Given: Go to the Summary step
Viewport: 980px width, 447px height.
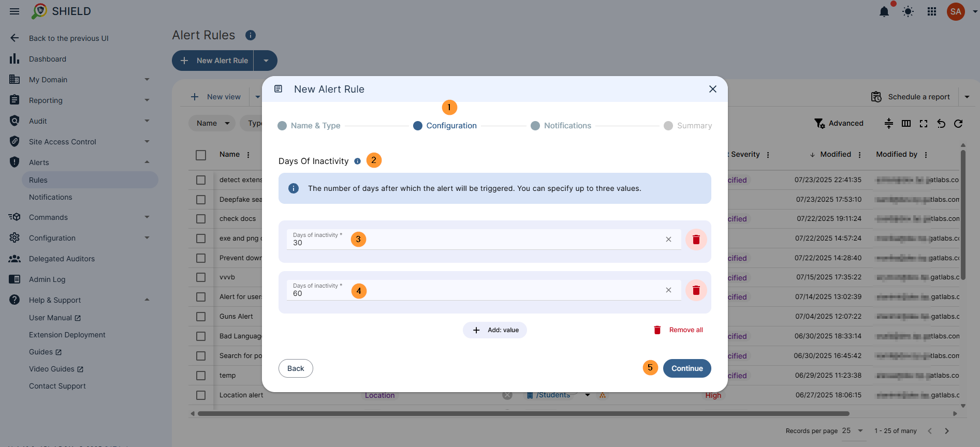Looking at the screenshot, I should (x=688, y=126).
